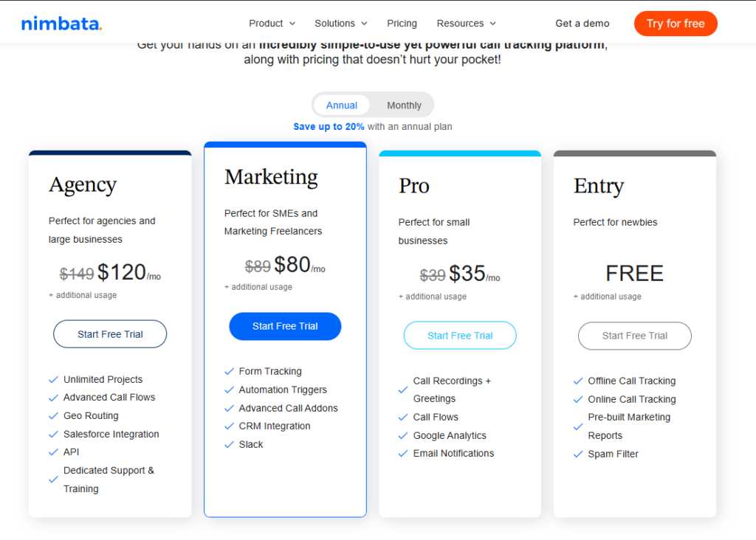Switch billing to Annual
Image resolution: width=756 pixels, height=540 pixels.
coord(342,105)
